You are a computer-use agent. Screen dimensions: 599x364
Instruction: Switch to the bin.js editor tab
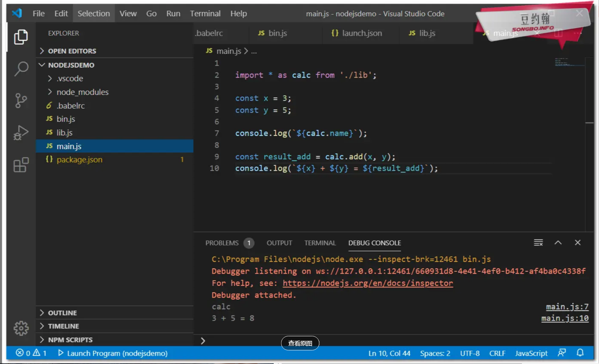pos(285,33)
